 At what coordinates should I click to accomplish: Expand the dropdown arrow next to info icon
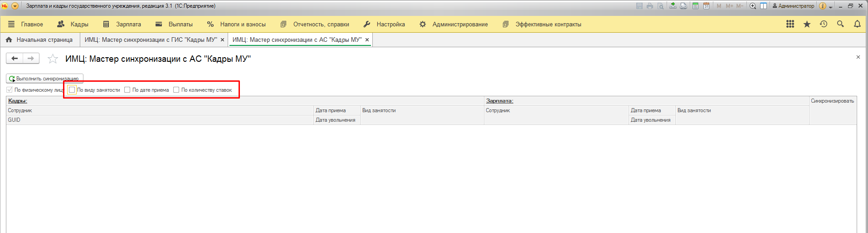[x=831, y=7]
